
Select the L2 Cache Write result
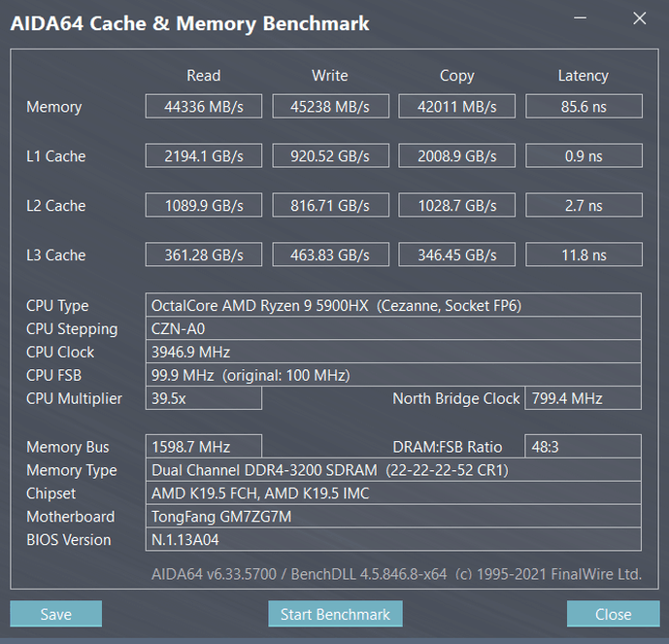(330, 206)
